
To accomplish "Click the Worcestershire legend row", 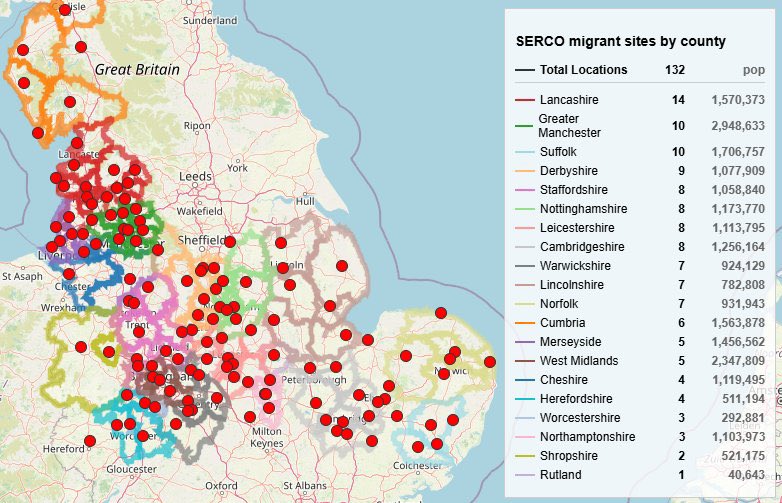I will [x=640, y=417].
